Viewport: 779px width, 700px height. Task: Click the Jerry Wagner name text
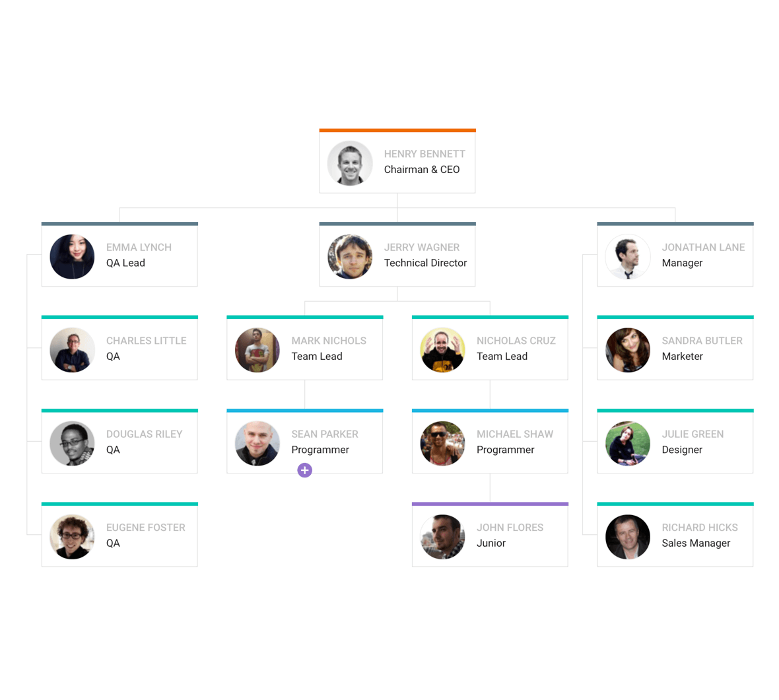tap(422, 247)
